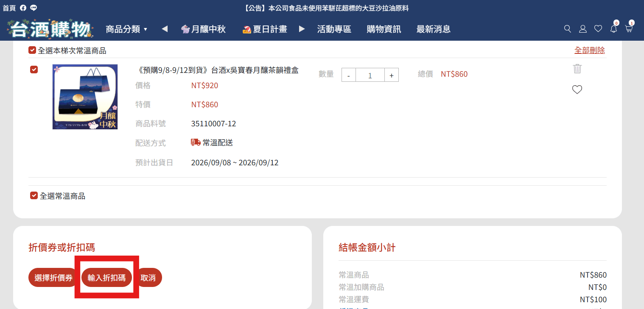This screenshot has width=644, height=309.
Task: Click 輸入折扣碼 button
Action: 106,278
